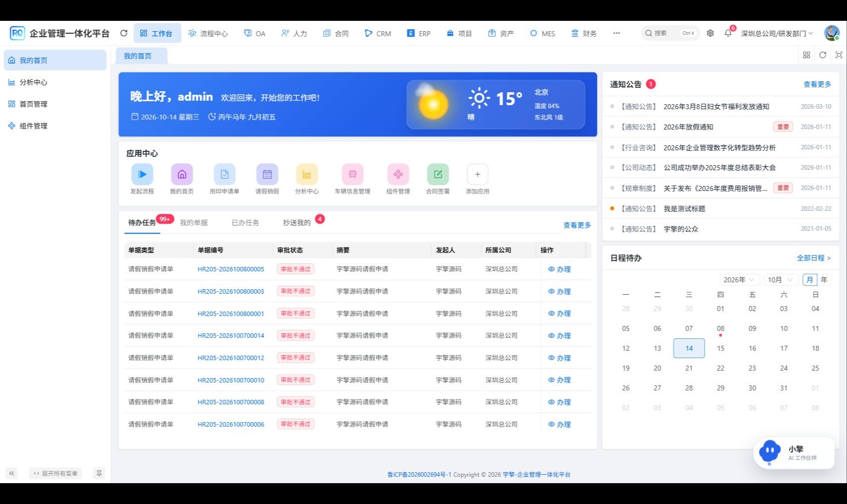Open the 合同签署 app icon
This screenshot has height=504, width=847.
[x=438, y=175]
